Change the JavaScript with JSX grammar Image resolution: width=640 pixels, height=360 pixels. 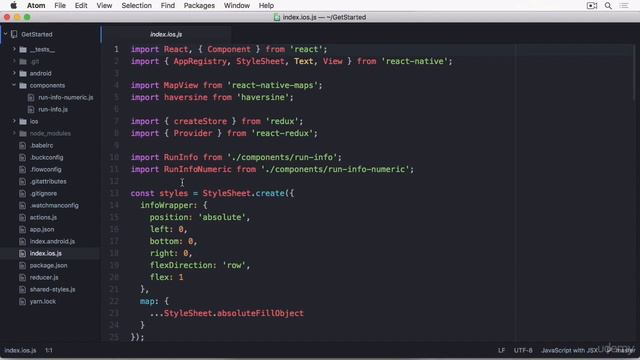(x=569, y=350)
